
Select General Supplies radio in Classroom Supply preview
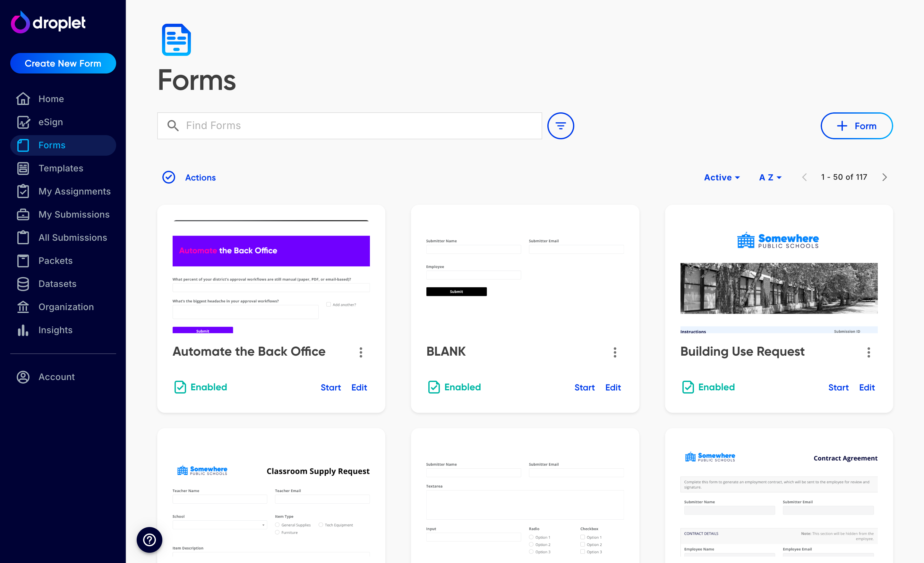click(277, 525)
